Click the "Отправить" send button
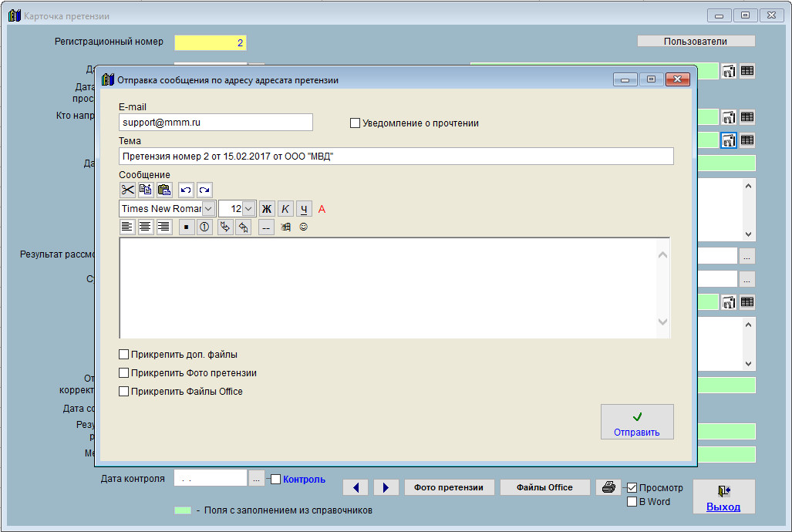This screenshot has height=532, width=792. 637,422
